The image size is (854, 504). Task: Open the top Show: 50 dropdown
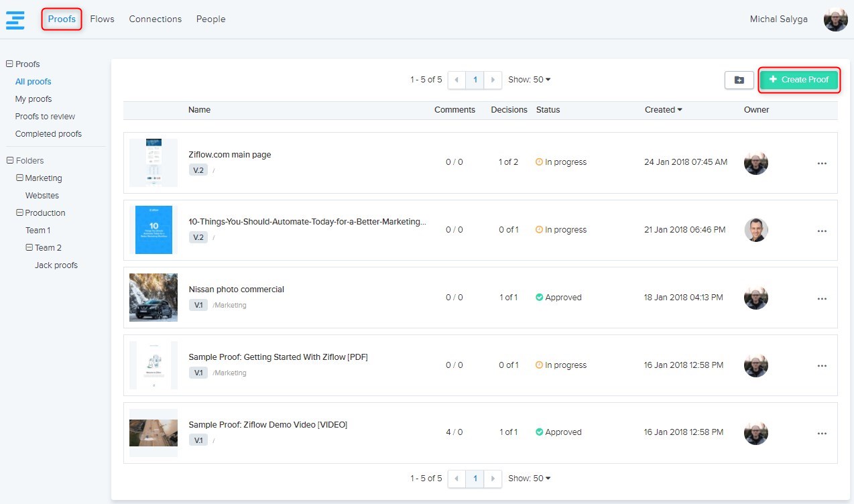click(529, 80)
